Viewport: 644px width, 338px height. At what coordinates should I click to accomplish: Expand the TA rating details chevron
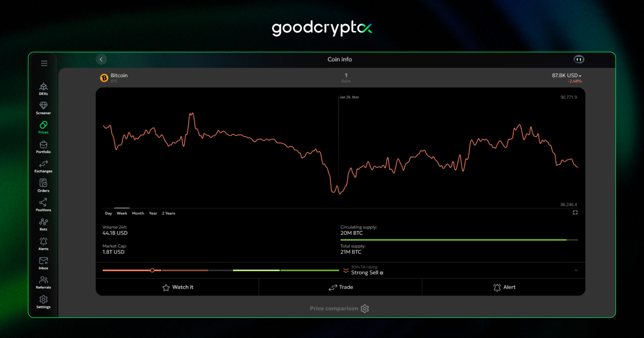click(x=576, y=270)
